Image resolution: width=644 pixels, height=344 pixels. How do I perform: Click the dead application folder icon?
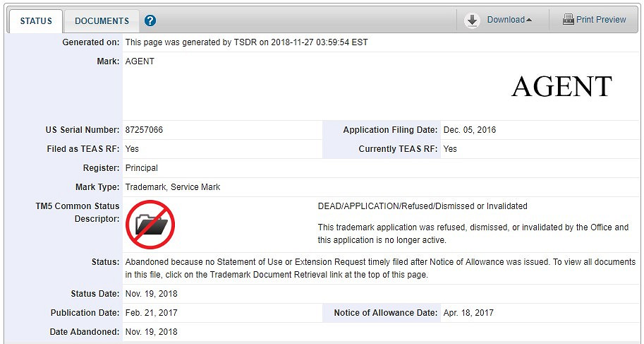tap(150, 225)
